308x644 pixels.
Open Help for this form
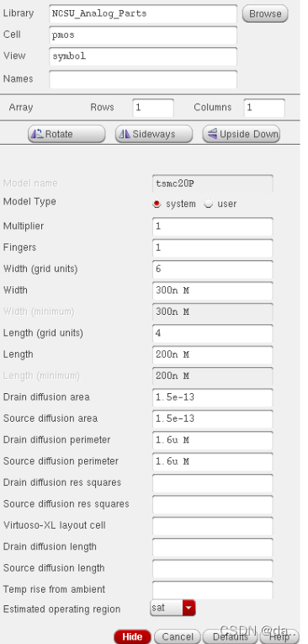(279, 636)
